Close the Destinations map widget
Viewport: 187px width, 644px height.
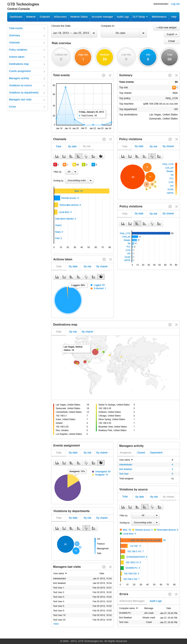[177, 324]
